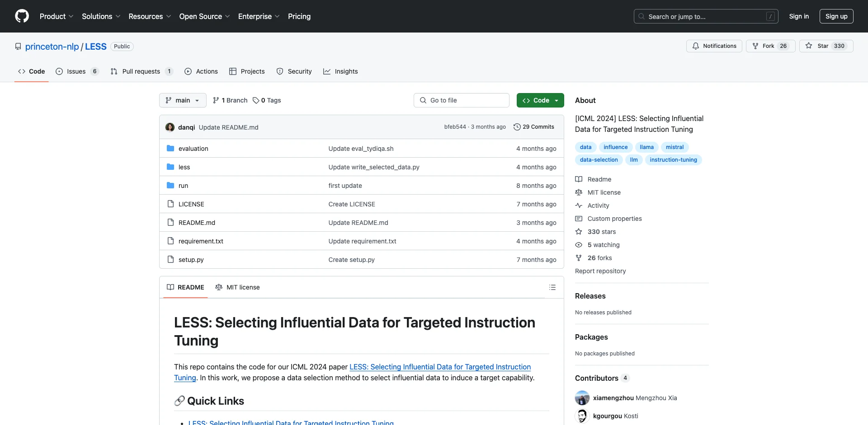This screenshot has height=425, width=868.
Task: Click the llama topic tag
Action: pos(646,147)
